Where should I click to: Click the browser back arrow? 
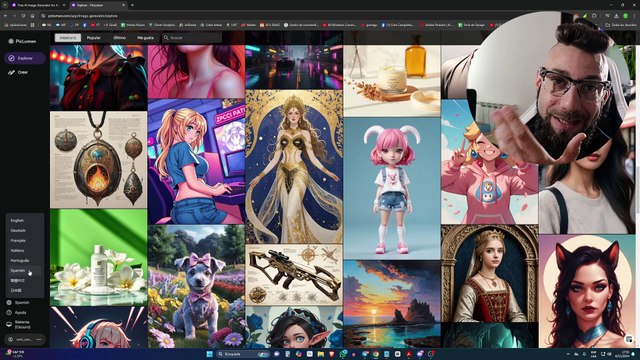5,16
